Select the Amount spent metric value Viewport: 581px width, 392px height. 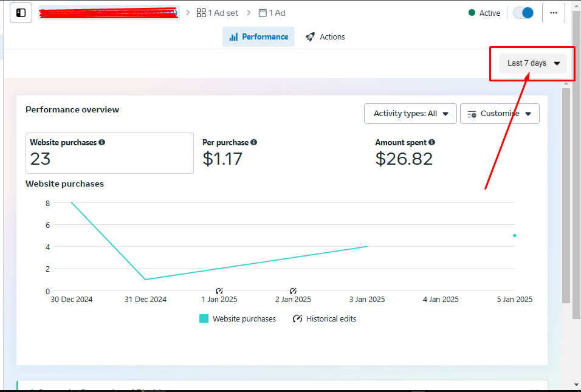coord(404,159)
